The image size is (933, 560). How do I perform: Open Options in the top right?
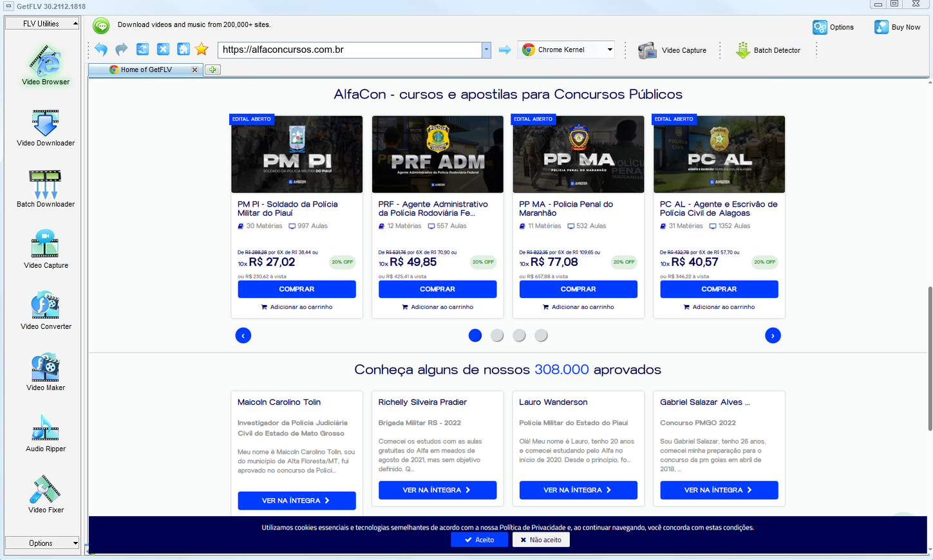tap(833, 27)
